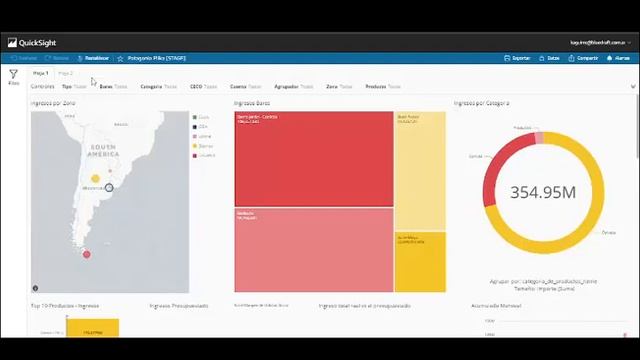640x360 pixels.
Task: Click the pink map legend swatch
Action: [195, 136]
